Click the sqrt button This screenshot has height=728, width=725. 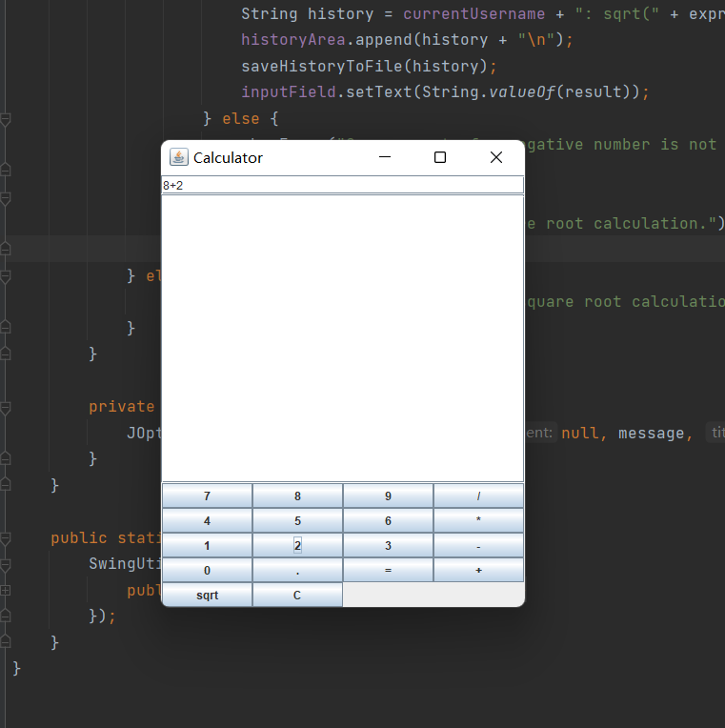click(207, 595)
